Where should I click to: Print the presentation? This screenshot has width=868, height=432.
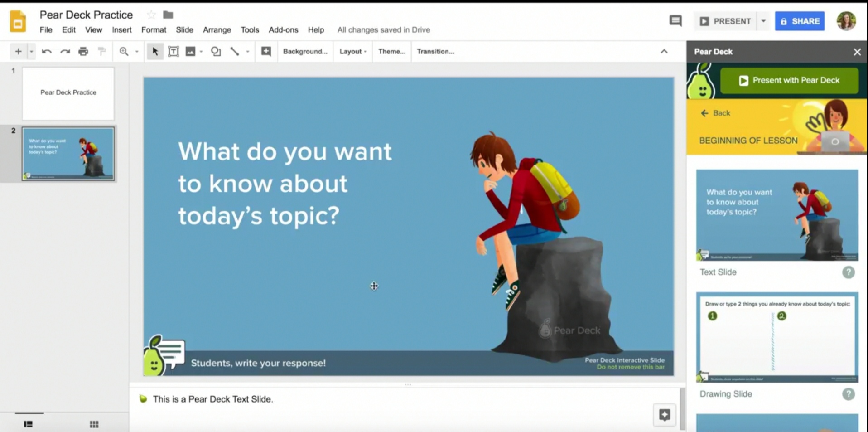click(x=83, y=51)
